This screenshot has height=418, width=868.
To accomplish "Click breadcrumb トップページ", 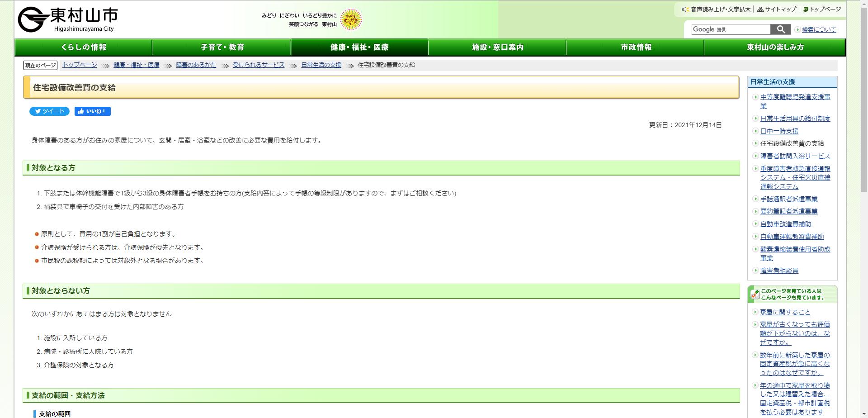I will click(x=80, y=65).
